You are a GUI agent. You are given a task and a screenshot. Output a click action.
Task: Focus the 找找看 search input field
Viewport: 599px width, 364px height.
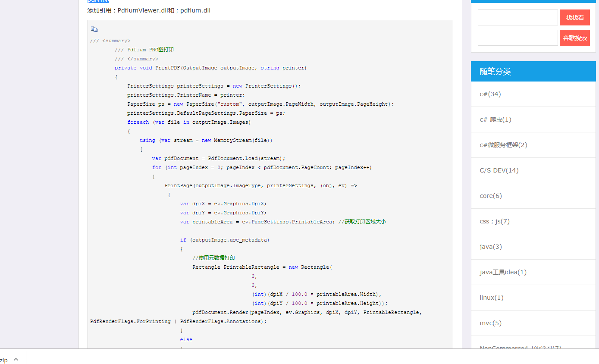click(518, 18)
